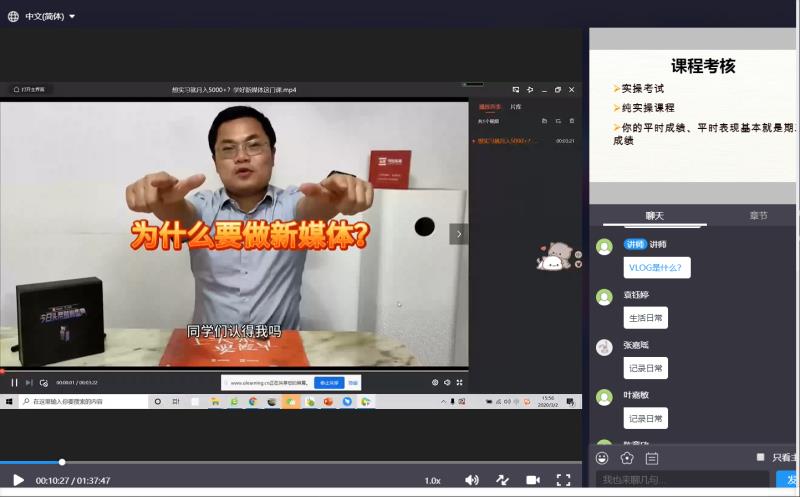Select the 生活日常 chat message
Screen dimensions: 800x497
point(645,318)
